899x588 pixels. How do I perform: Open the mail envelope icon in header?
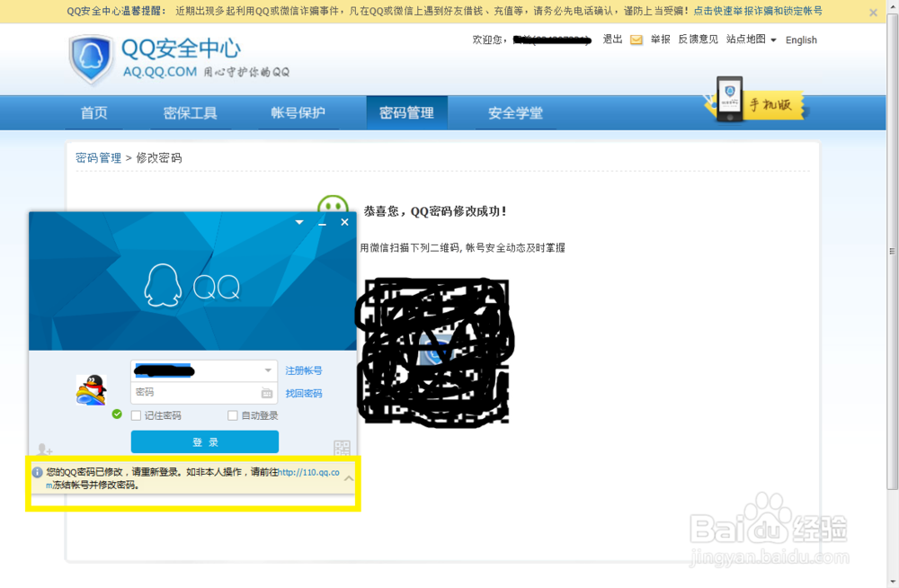tap(636, 40)
